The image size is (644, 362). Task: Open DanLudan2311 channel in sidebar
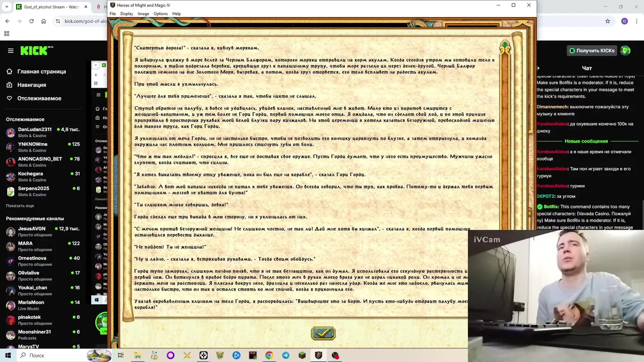(43, 132)
